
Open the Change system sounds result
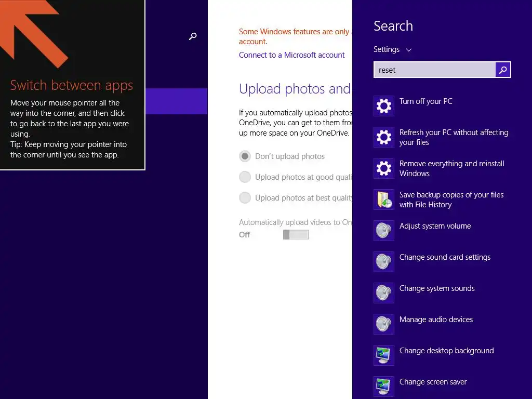(x=443, y=293)
